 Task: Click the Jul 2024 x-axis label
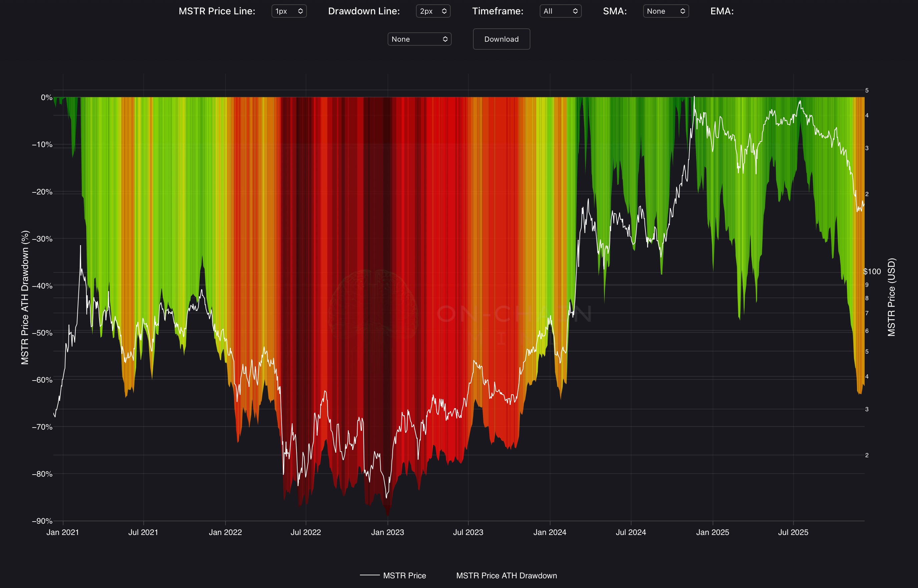coord(631,532)
